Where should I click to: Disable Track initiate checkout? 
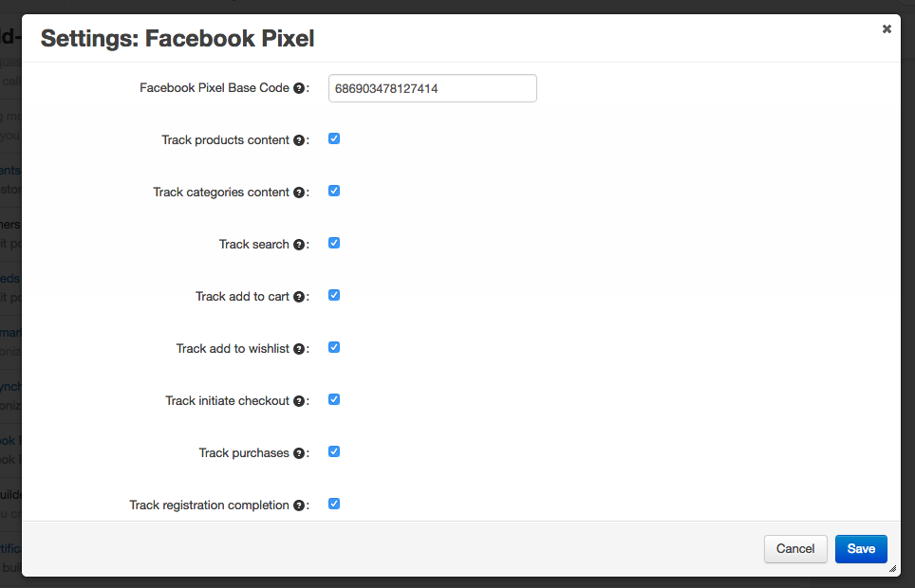click(334, 399)
